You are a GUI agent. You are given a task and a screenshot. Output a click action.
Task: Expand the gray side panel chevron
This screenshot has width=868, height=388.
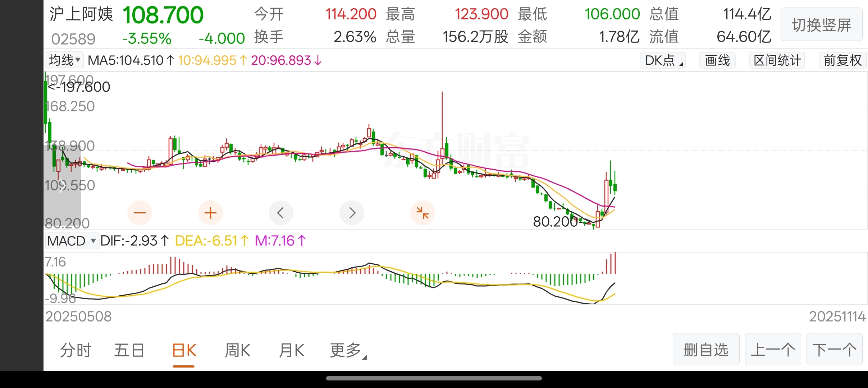click(62, 186)
